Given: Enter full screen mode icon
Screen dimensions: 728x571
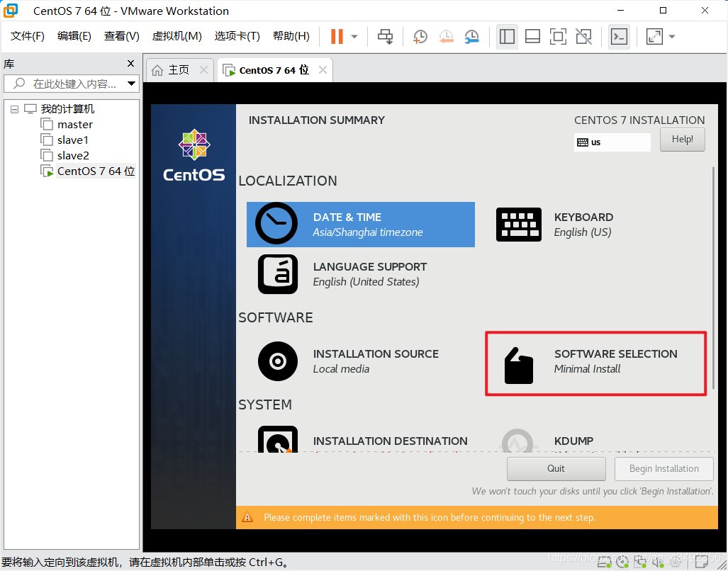Looking at the screenshot, I should (x=558, y=37).
